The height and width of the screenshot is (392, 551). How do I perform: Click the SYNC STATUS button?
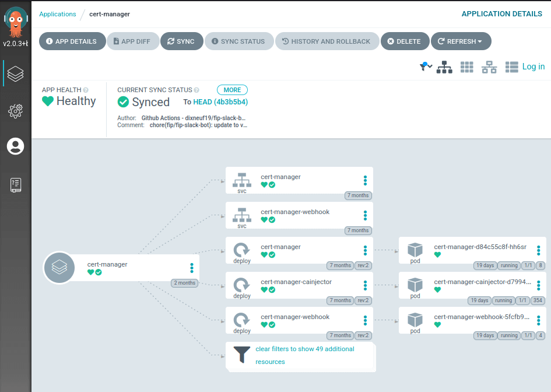click(239, 41)
